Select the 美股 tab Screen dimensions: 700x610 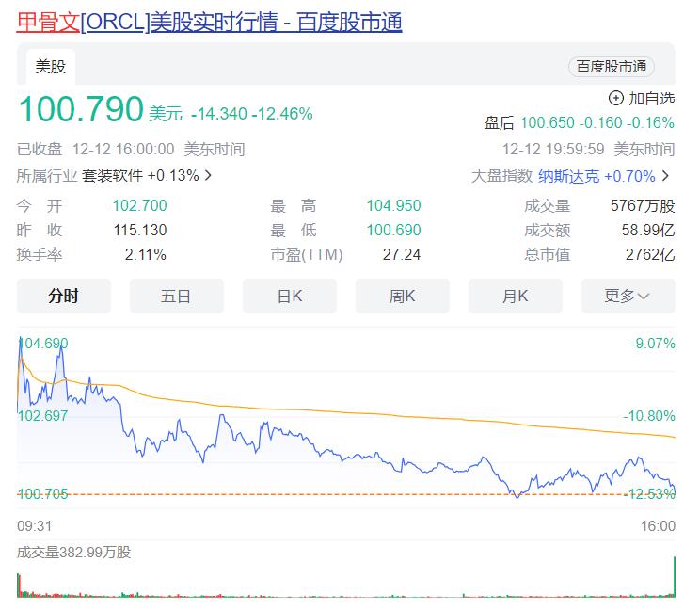coord(51,67)
